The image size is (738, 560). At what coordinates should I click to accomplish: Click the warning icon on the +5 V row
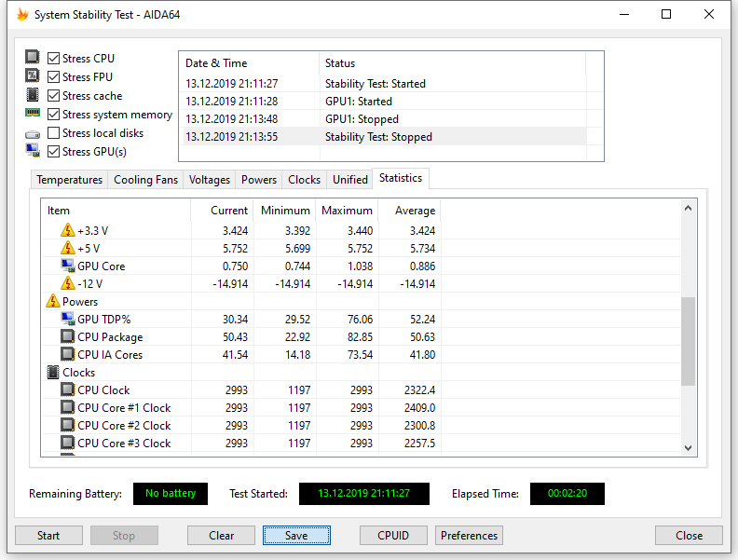[x=68, y=248]
